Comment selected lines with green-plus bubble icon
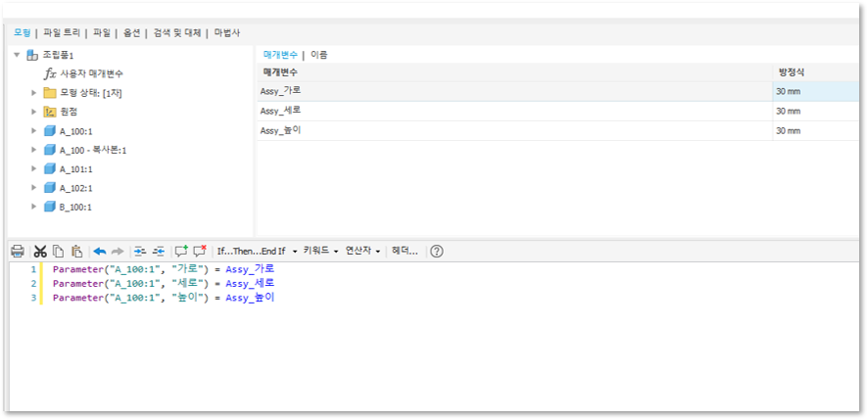Screen dimensions: 868x420 (x=180, y=251)
